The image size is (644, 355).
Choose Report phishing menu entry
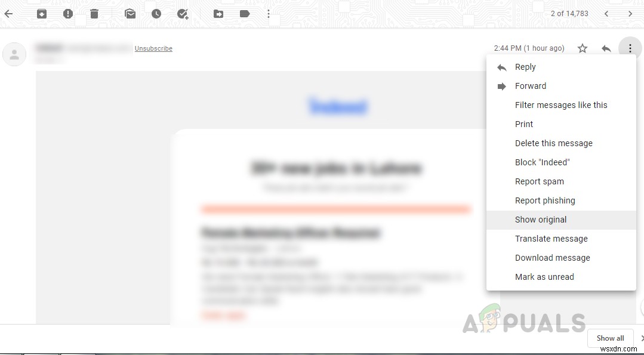561,200
